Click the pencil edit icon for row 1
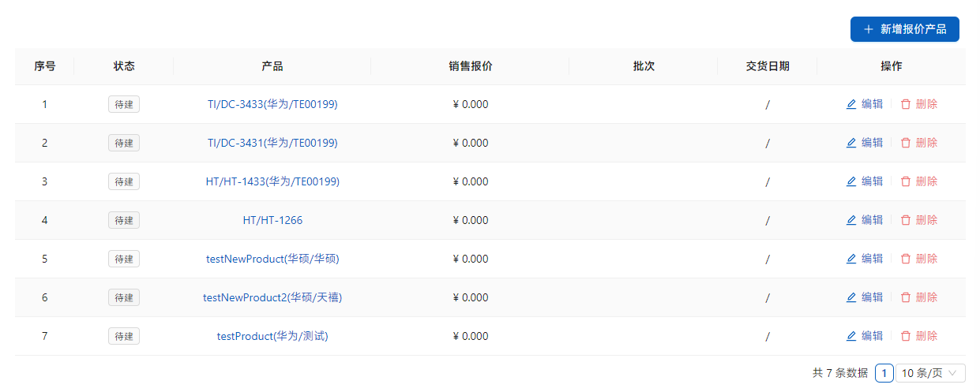The height and width of the screenshot is (392, 980). 851,104
